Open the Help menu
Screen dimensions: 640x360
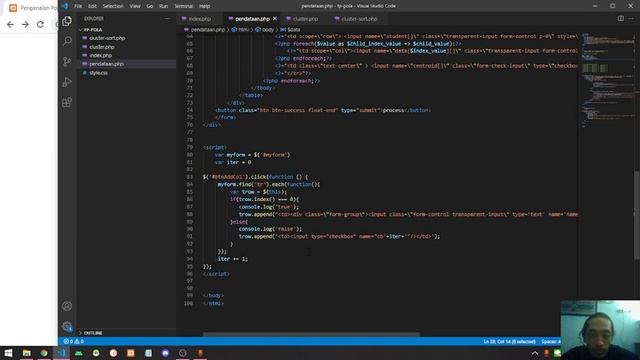click(204, 6)
